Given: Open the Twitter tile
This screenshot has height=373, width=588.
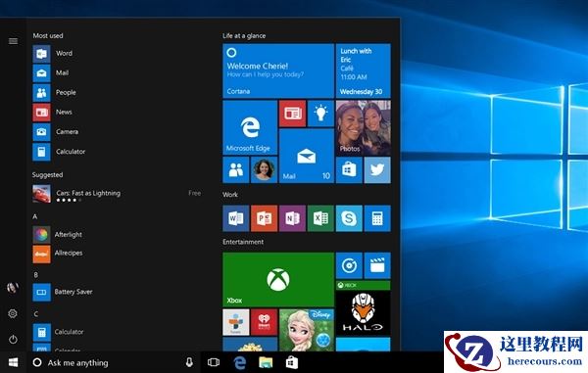Looking at the screenshot, I should [377, 170].
